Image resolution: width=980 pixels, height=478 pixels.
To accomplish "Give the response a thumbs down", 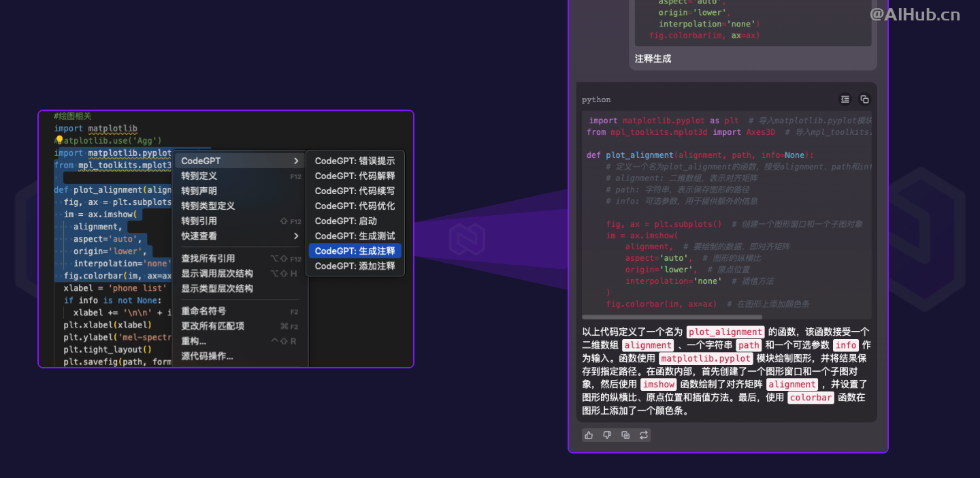I will tap(607, 435).
